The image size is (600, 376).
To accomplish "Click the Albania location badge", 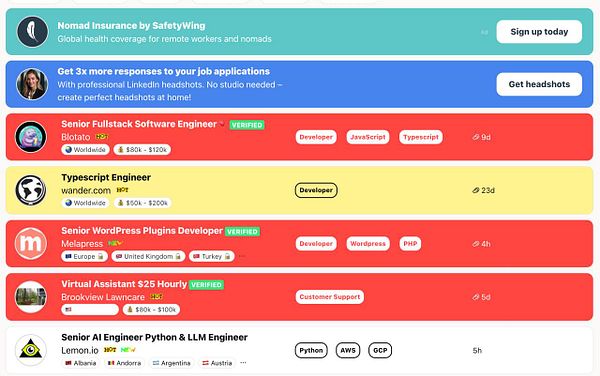I will pyautogui.click(x=80, y=363).
